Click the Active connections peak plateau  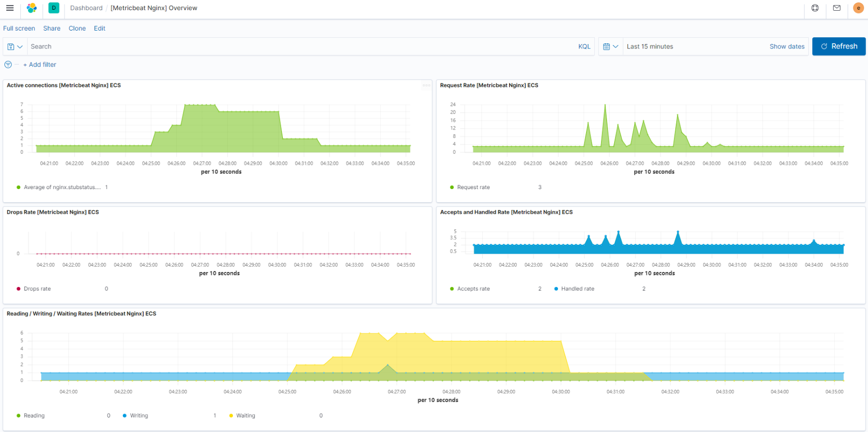pyautogui.click(x=200, y=105)
